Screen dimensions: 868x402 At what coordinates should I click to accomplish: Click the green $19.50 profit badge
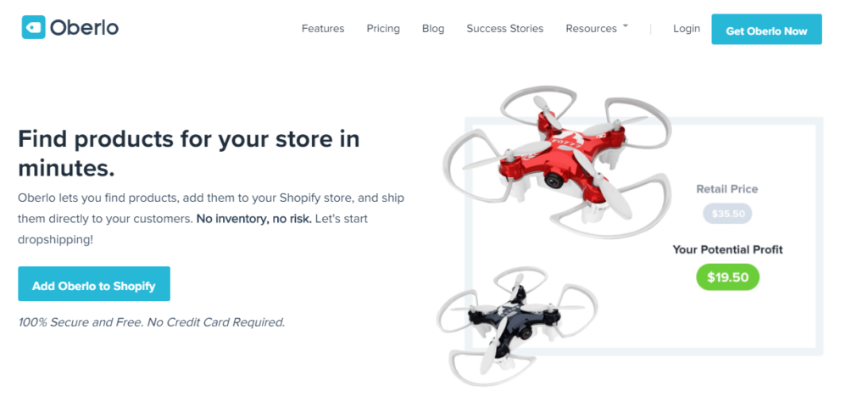coord(727,276)
